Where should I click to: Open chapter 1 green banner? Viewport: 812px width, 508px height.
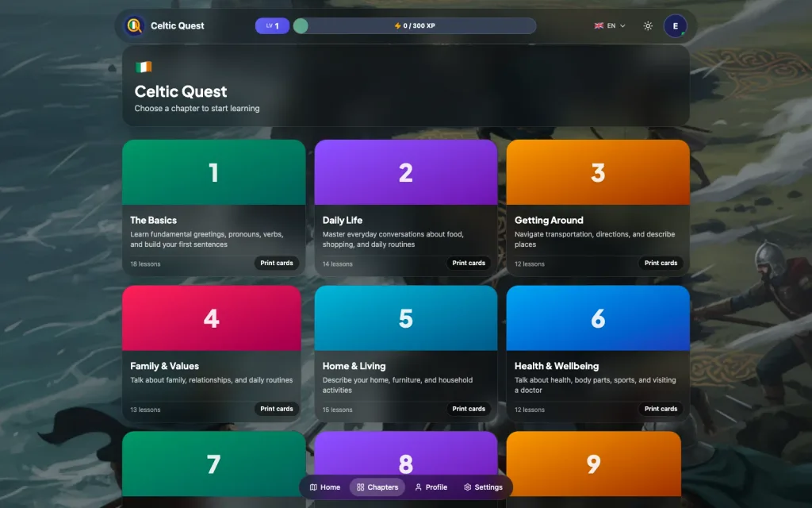tap(214, 172)
